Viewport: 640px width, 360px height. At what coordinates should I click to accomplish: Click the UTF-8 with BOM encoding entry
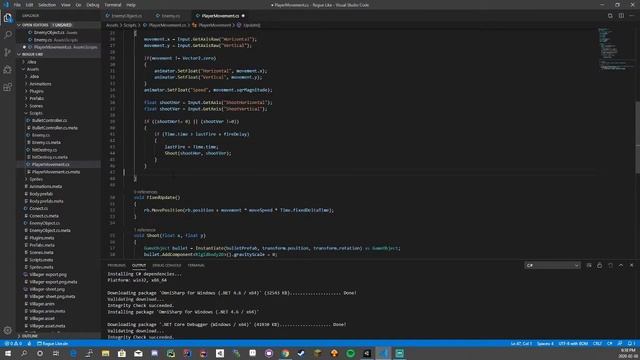click(573, 344)
